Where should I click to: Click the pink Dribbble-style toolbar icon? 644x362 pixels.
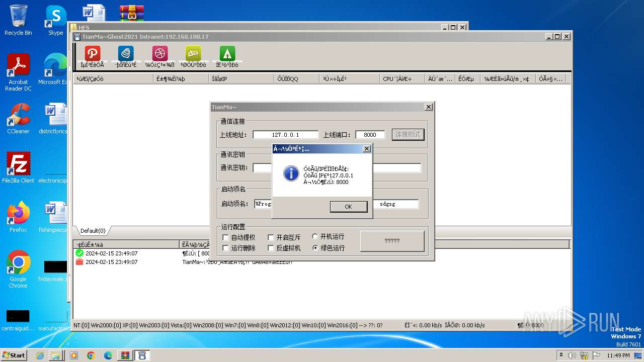coord(159,53)
